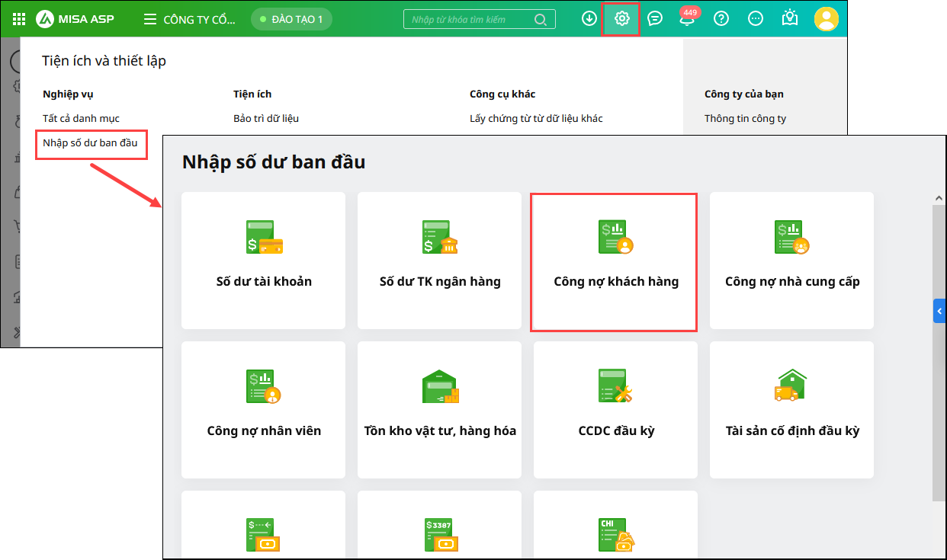The image size is (947, 560).
Task: Click the more options ellipsis icon
Action: [756, 19]
